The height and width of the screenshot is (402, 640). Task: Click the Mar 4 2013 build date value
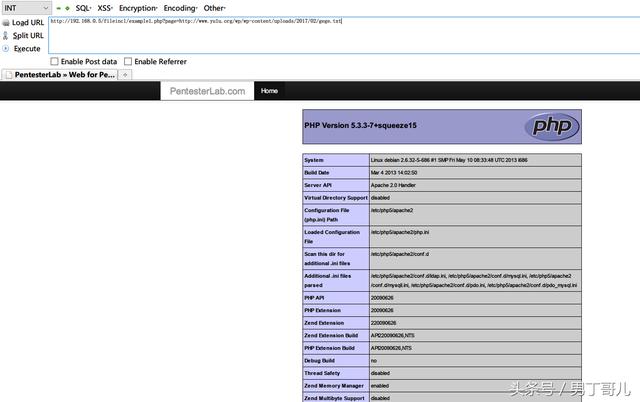394,173
